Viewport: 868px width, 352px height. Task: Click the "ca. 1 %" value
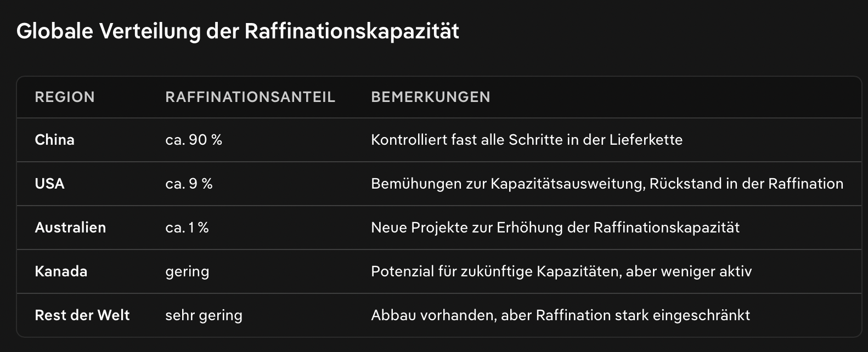187,228
